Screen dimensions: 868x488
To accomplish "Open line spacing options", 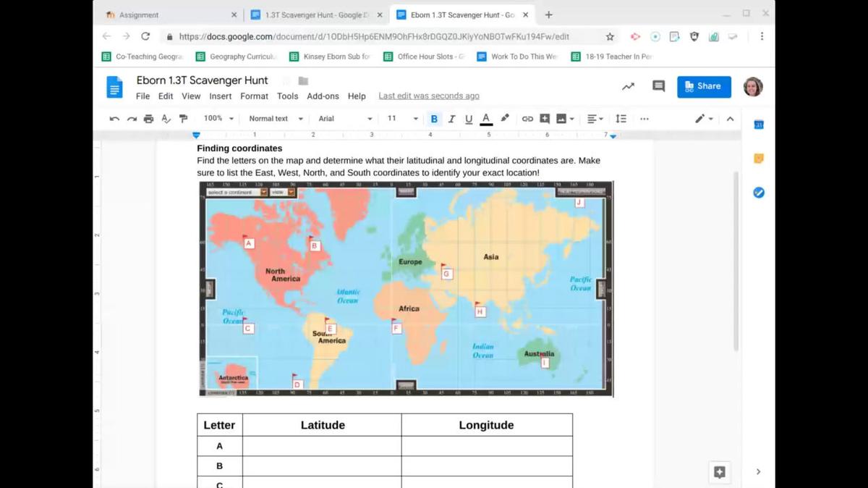I will coord(621,119).
